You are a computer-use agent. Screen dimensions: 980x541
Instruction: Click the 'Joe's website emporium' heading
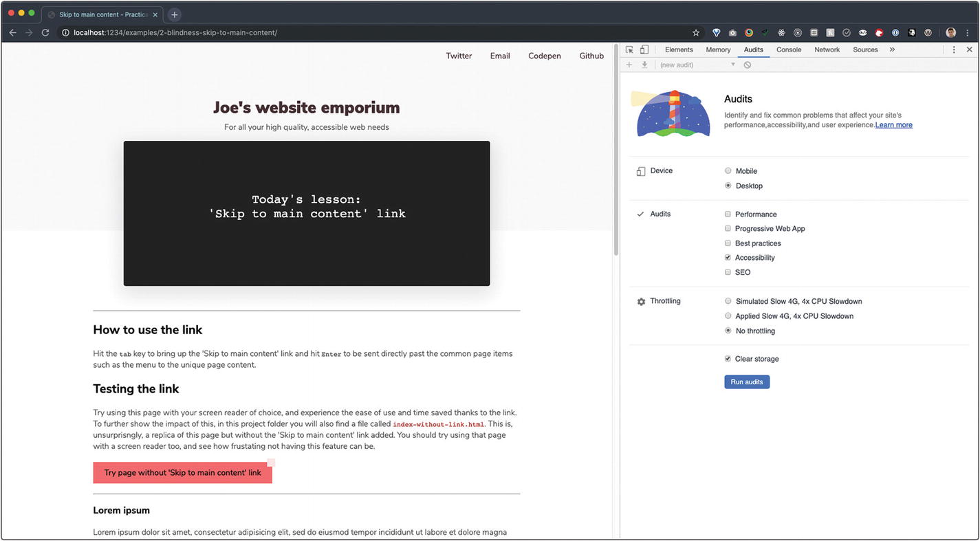pyautogui.click(x=306, y=107)
